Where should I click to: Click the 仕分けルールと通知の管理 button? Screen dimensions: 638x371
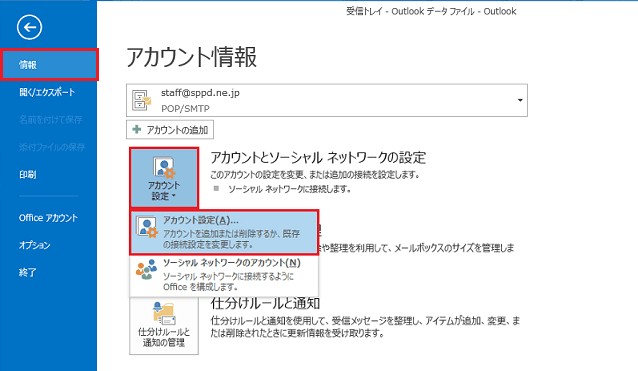pyautogui.click(x=164, y=325)
